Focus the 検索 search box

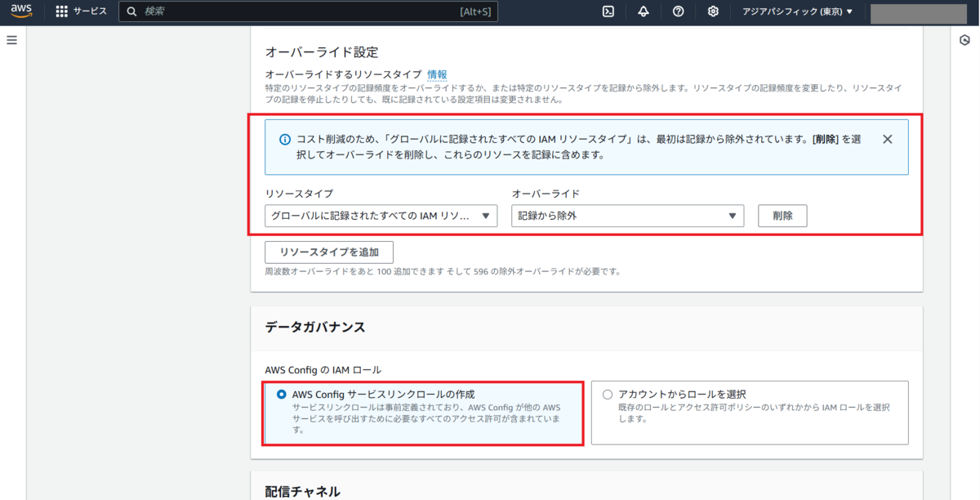tap(308, 11)
